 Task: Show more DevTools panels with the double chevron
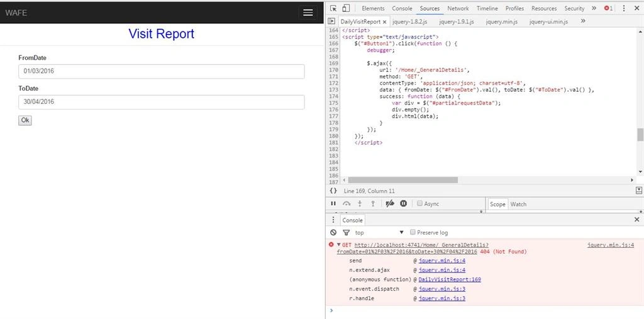pyautogui.click(x=594, y=8)
